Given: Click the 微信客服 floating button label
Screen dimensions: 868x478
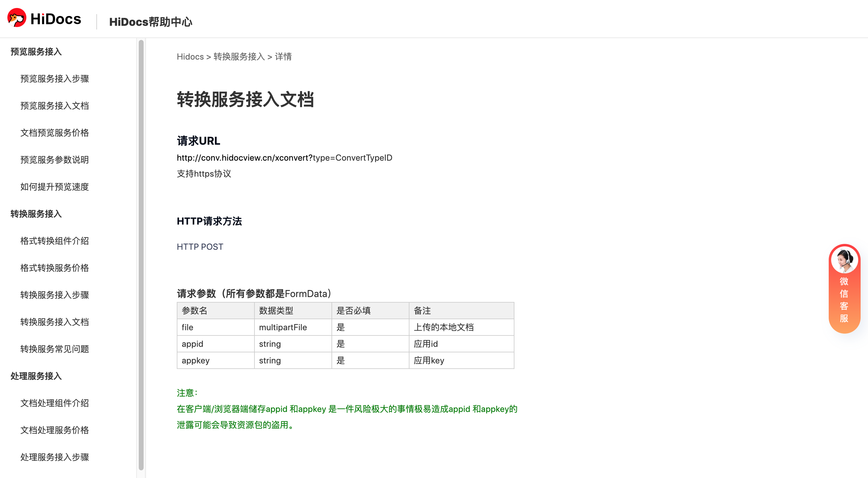Looking at the screenshot, I should (844, 300).
